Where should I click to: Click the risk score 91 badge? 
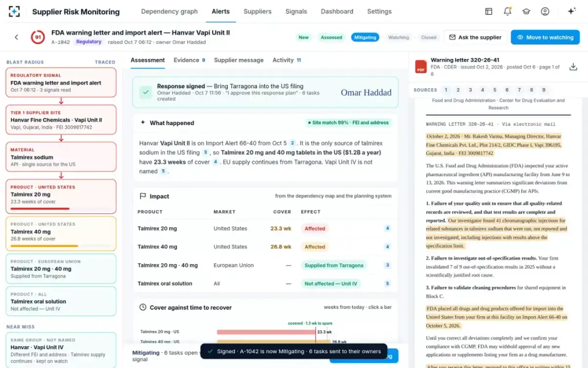38,37
